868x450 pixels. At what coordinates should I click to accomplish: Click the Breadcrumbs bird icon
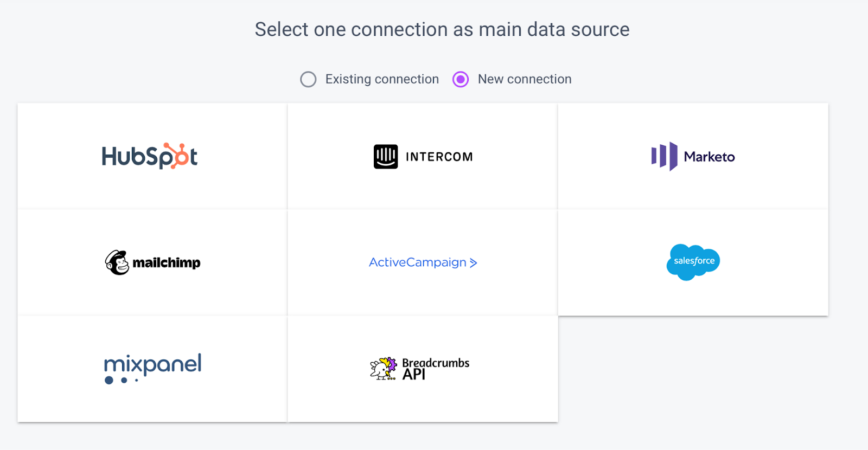coord(383,369)
